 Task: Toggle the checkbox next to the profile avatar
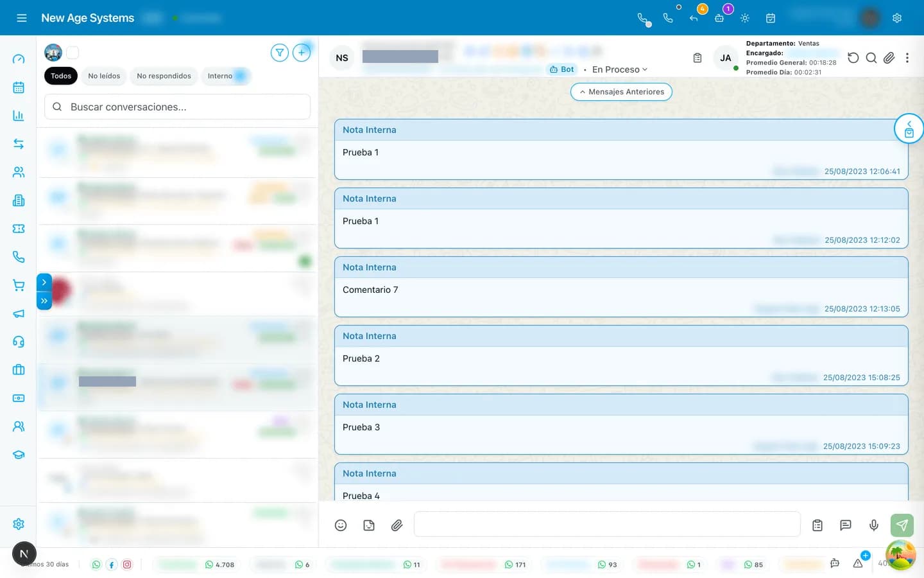(73, 53)
